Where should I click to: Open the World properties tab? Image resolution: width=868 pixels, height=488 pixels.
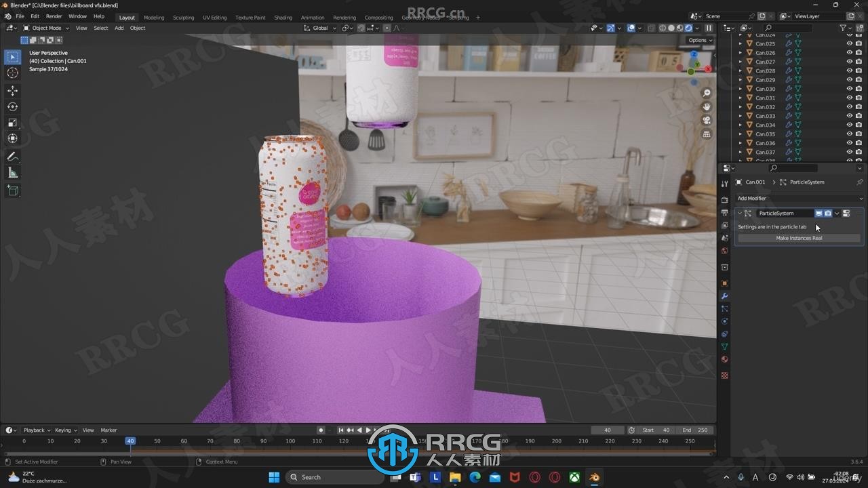coord(724,251)
